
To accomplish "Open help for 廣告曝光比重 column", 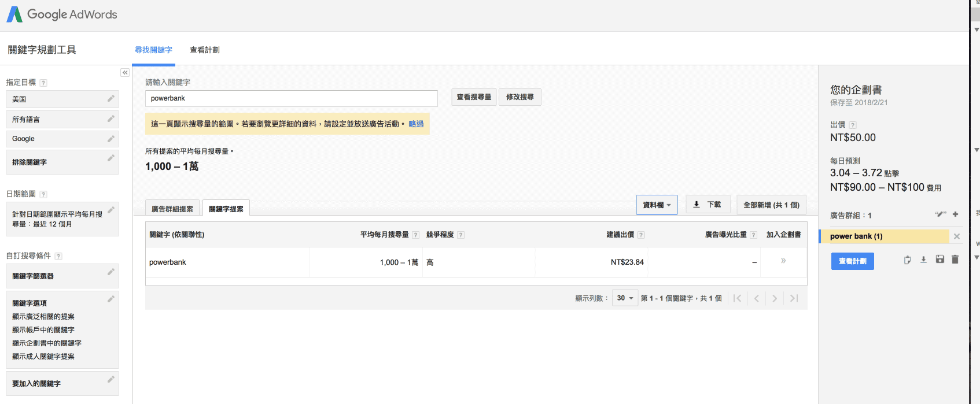I will tap(753, 235).
